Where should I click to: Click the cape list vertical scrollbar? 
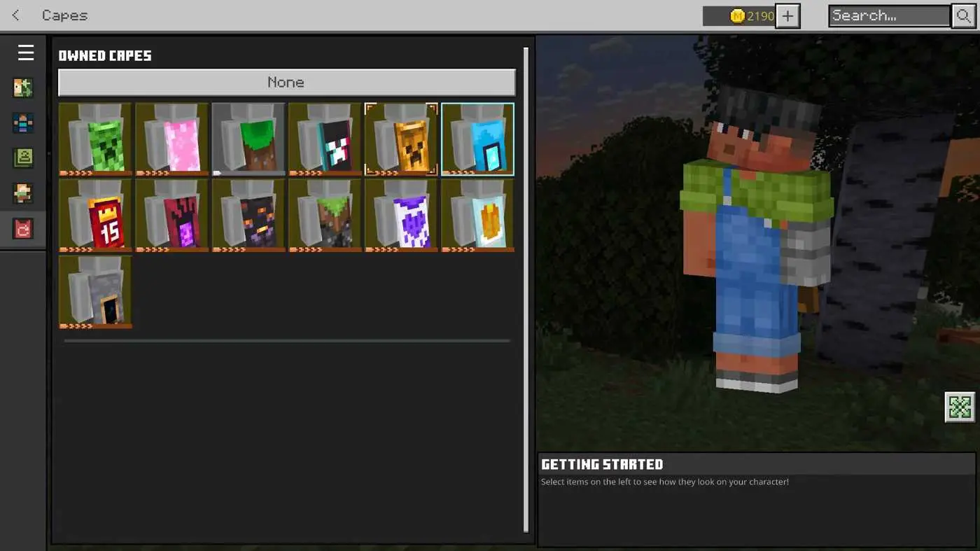tap(526, 290)
